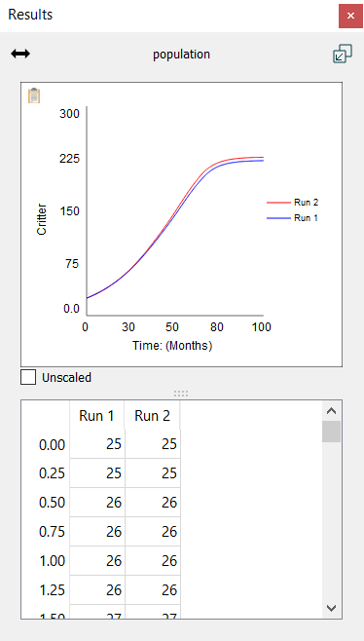Select the Run 2 value at time 1.00
This screenshot has width=364, height=641.
(x=153, y=561)
